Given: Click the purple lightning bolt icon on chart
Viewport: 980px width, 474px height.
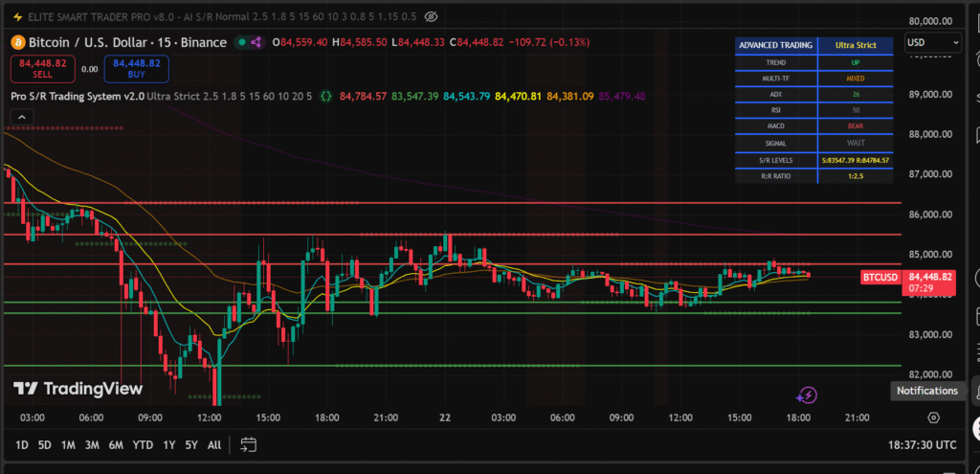Looking at the screenshot, I should [807, 395].
